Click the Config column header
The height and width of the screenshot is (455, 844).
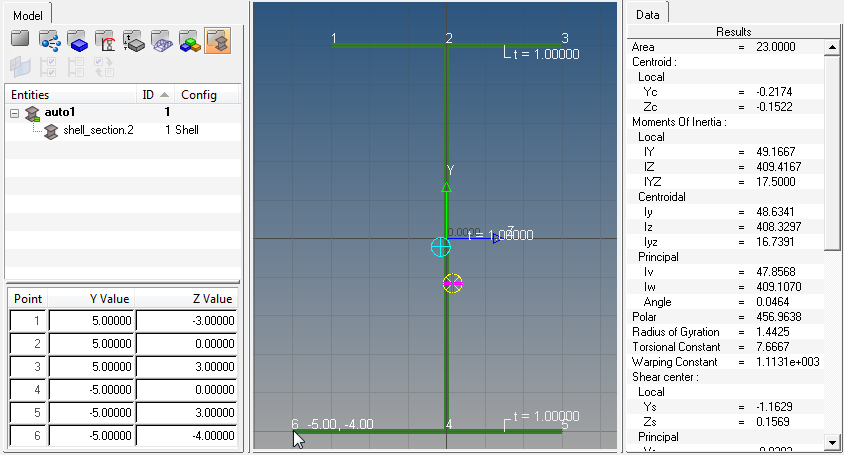tap(207, 95)
